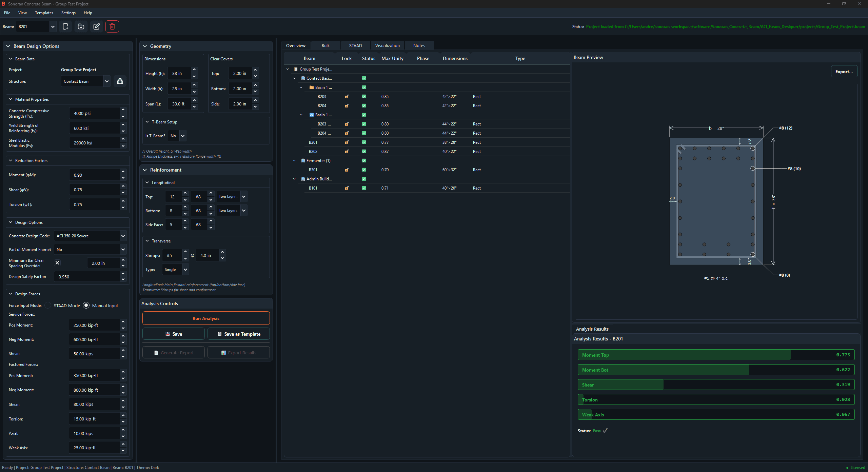The width and height of the screenshot is (868, 472).
Task: Open the Templates menu
Action: (x=44, y=13)
